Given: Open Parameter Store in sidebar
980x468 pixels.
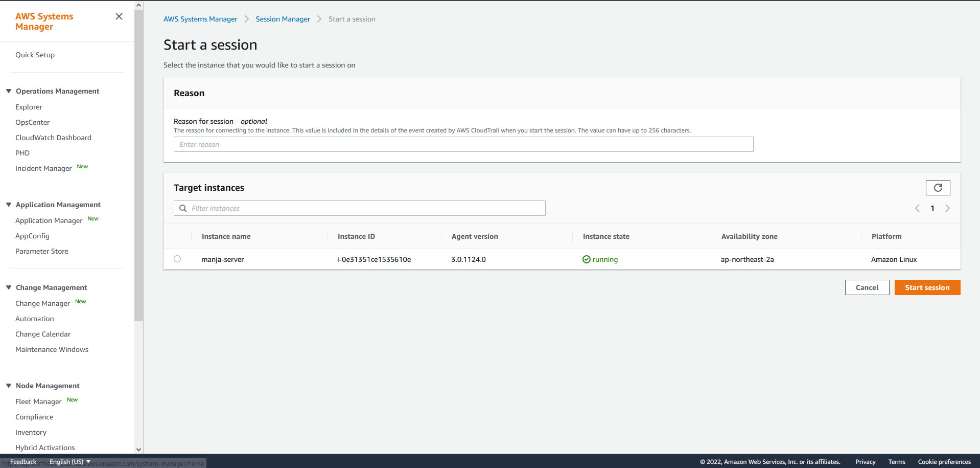Looking at the screenshot, I should point(41,251).
